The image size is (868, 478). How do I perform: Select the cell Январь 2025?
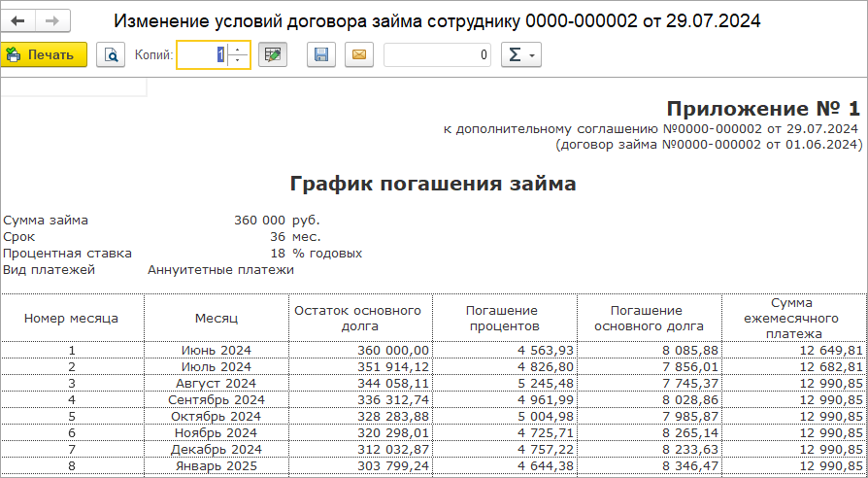(x=217, y=465)
